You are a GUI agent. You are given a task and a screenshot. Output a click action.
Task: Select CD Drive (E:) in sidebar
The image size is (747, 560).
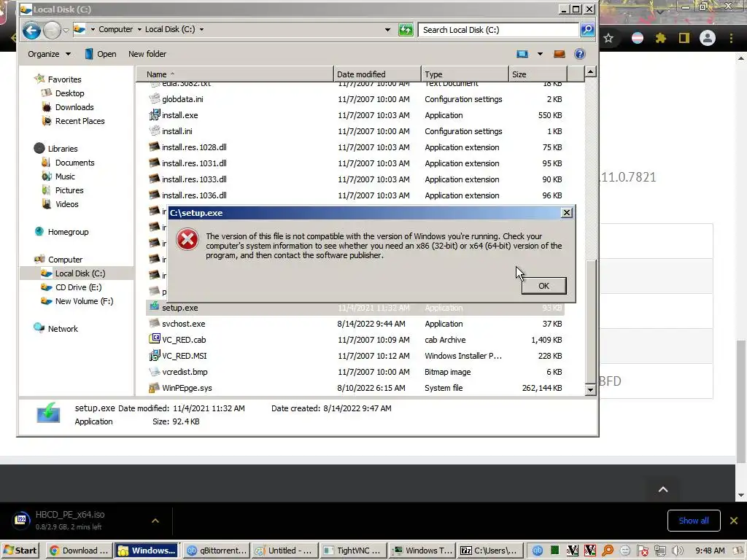[78, 287]
